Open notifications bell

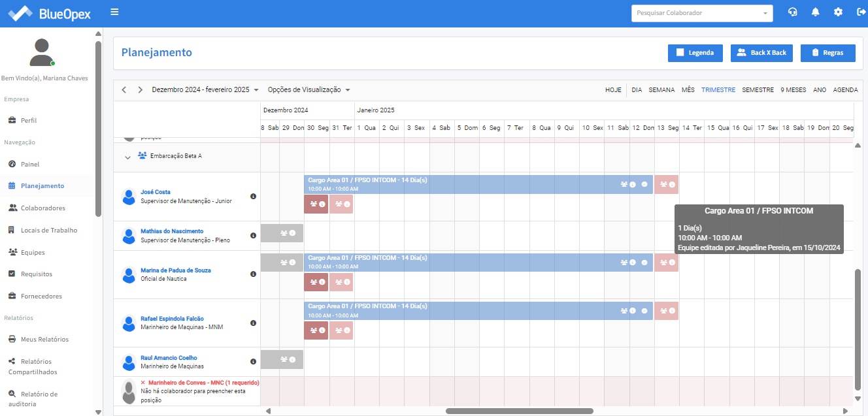(x=815, y=12)
